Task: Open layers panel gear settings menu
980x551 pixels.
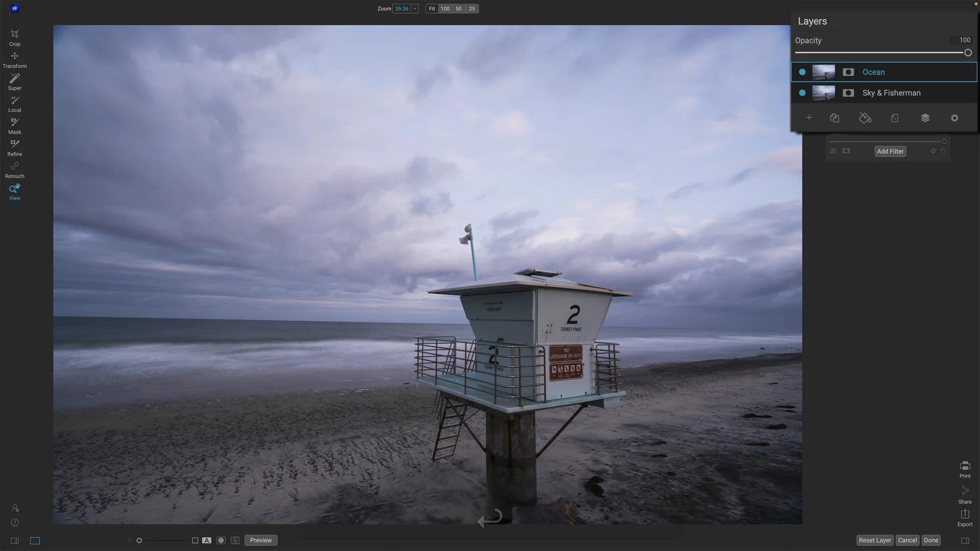Action: [x=954, y=118]
